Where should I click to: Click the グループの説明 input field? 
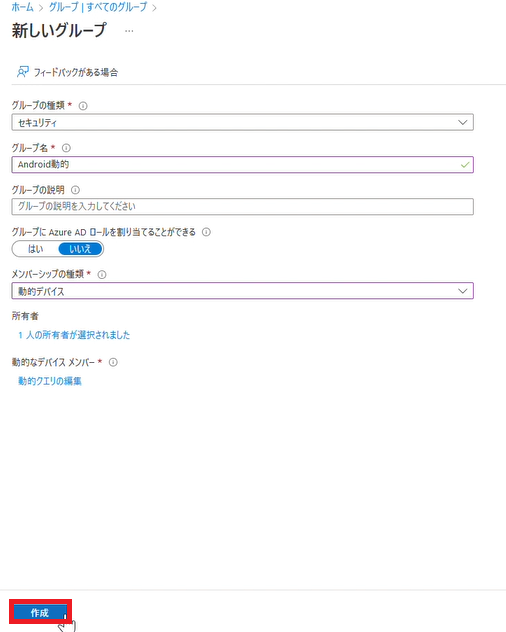[x=242, y=206]
